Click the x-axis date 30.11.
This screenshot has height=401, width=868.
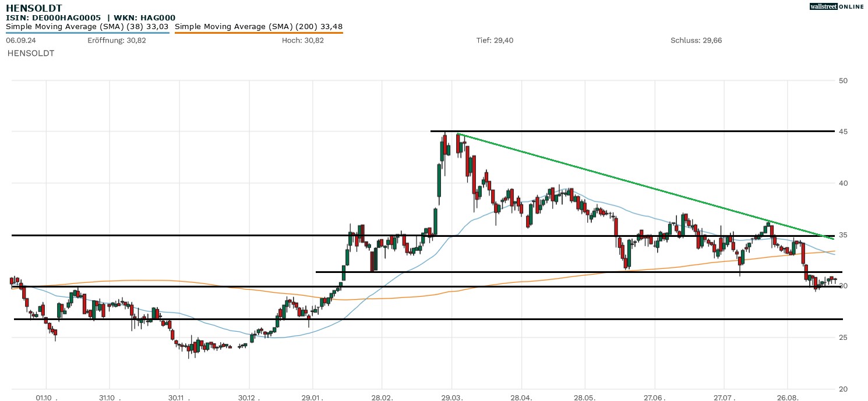point(180,397)
